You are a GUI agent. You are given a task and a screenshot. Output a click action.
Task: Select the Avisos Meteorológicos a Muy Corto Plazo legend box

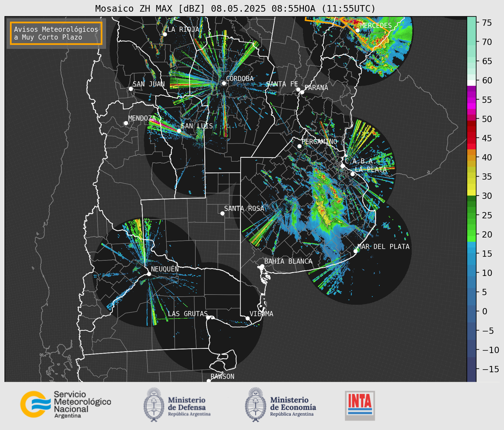click(56, 33)
